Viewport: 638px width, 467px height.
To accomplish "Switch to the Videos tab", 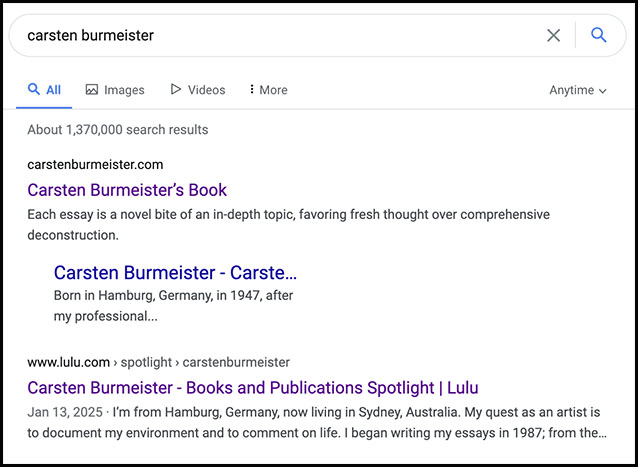I will point(206,90).
